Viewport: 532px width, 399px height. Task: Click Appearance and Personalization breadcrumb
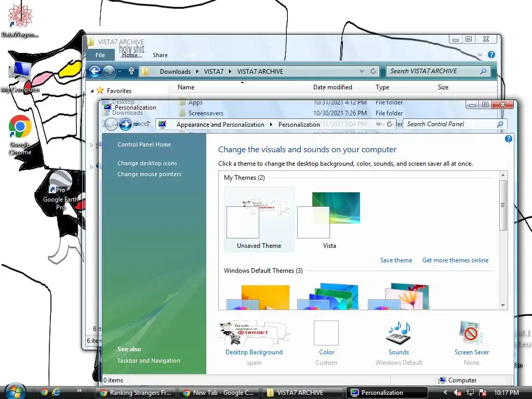[220, 125]
